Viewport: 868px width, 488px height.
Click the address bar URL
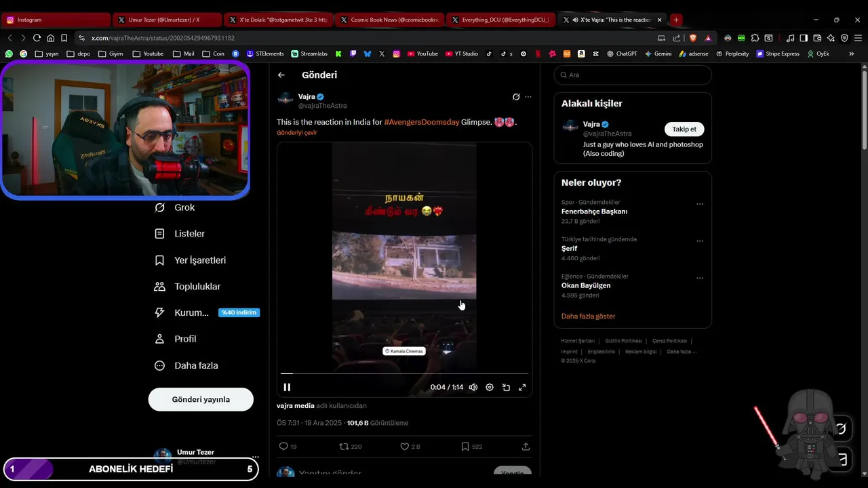163,38
